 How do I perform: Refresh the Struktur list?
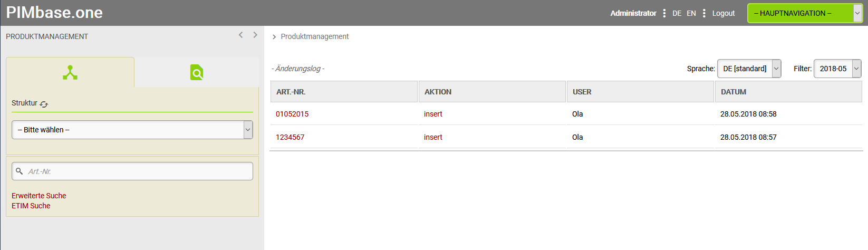[44, 104]
